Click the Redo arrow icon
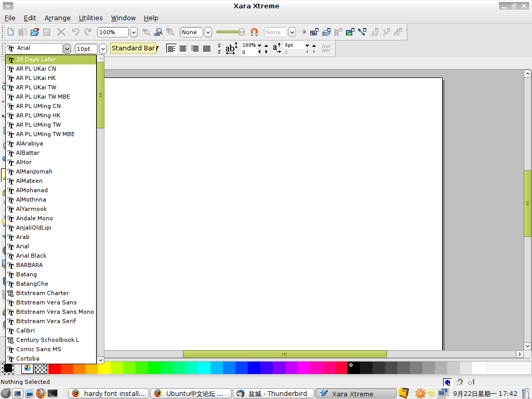The height and width of the screenshot is (399, 532). click(88, 32)
